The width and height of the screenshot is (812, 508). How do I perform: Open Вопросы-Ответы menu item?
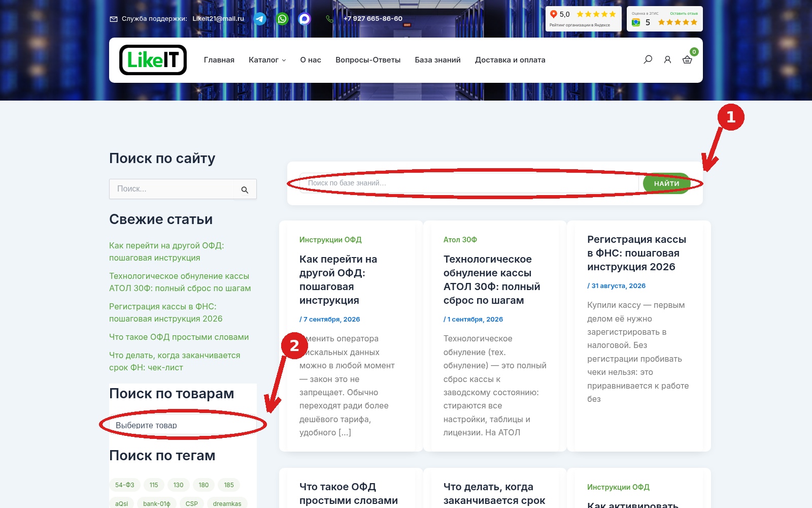pyautogui.click(x=368, y=60)
